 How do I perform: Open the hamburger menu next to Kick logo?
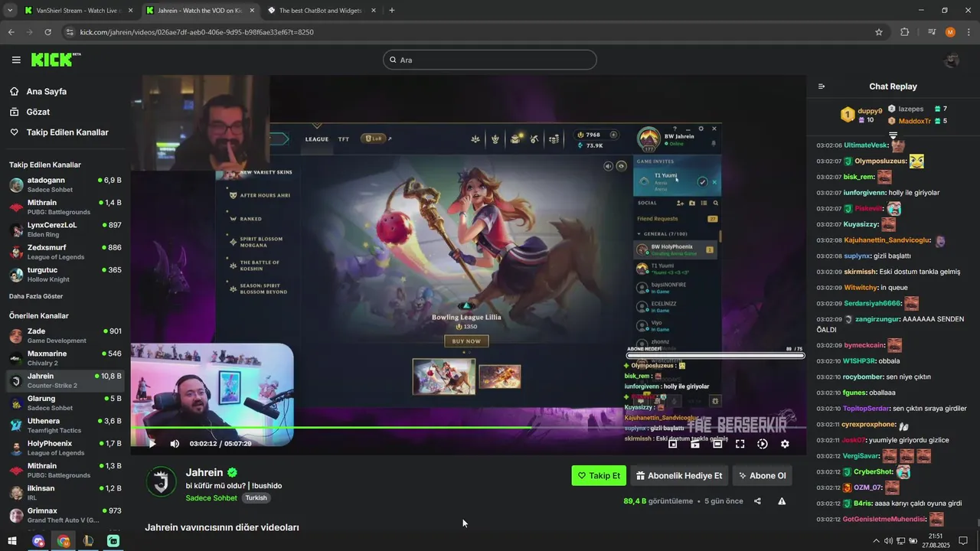(16, 60)
